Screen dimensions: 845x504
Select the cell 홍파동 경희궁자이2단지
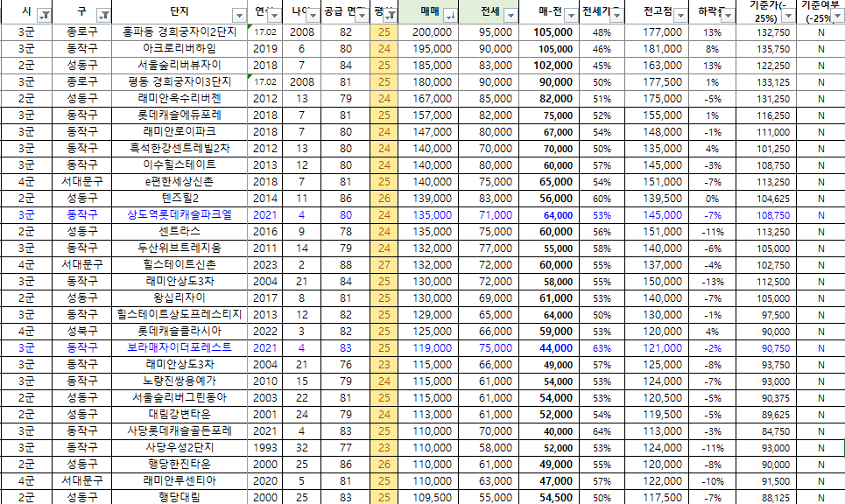(x=180, y=32)
